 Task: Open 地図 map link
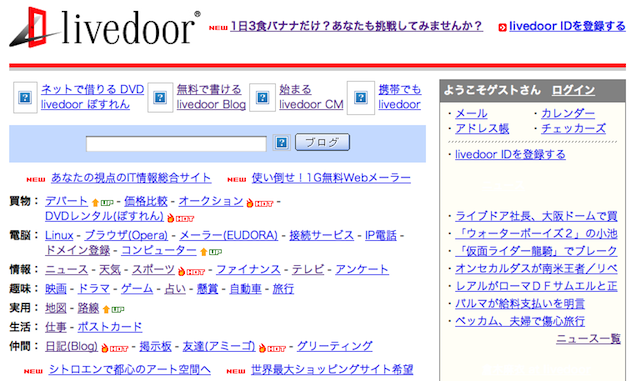56,308
